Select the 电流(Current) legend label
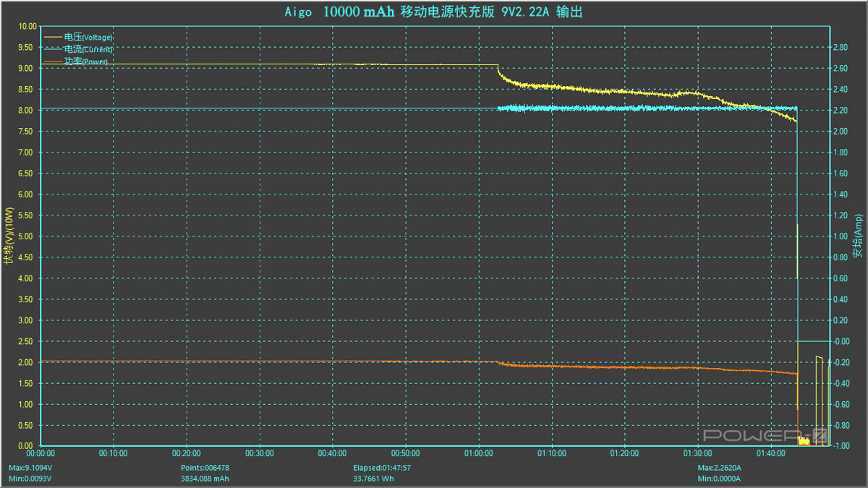 coord(88,49)
